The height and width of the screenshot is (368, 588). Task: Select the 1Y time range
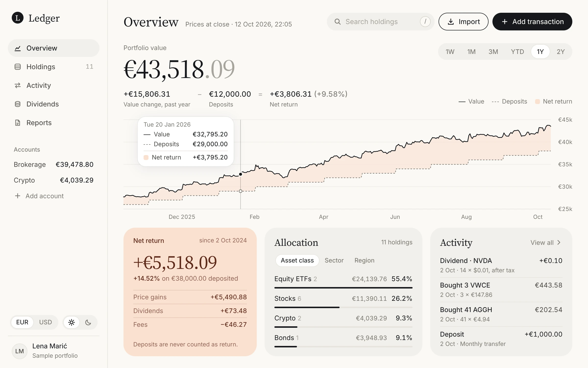pos(540,52)
